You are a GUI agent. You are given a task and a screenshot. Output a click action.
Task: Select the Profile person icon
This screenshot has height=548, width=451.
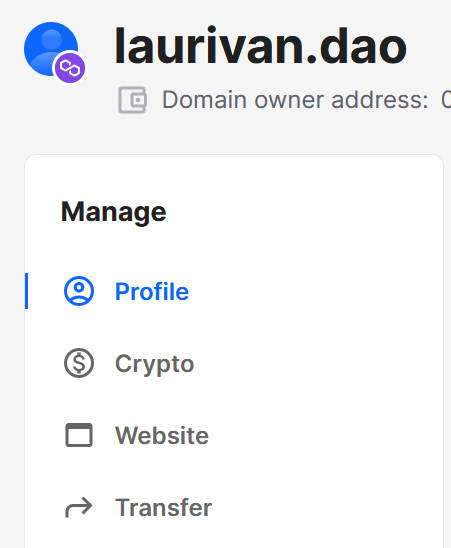[79, 291]
